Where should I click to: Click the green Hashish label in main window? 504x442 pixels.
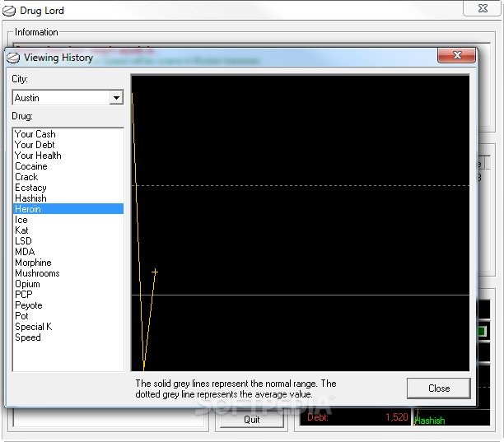click(430, 420)
